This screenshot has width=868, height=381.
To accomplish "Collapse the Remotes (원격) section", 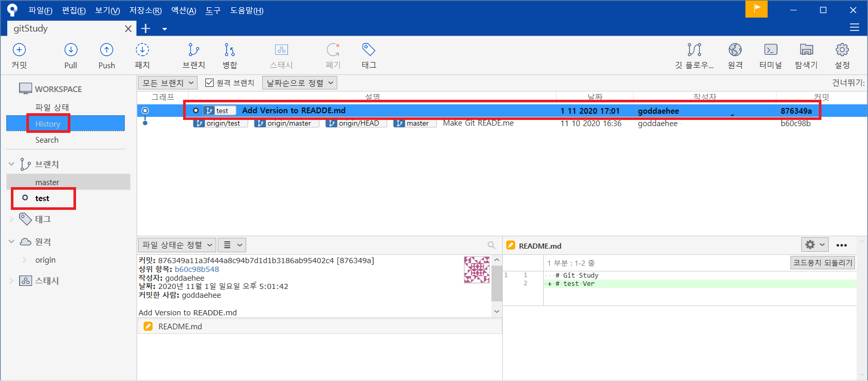I will [x=11, y=241].
